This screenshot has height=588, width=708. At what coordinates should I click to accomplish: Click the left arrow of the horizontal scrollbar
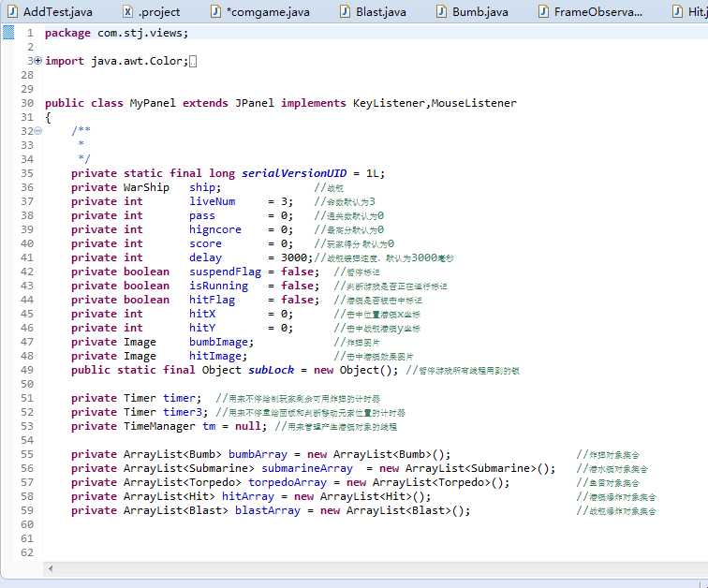(x=51, y=568)
